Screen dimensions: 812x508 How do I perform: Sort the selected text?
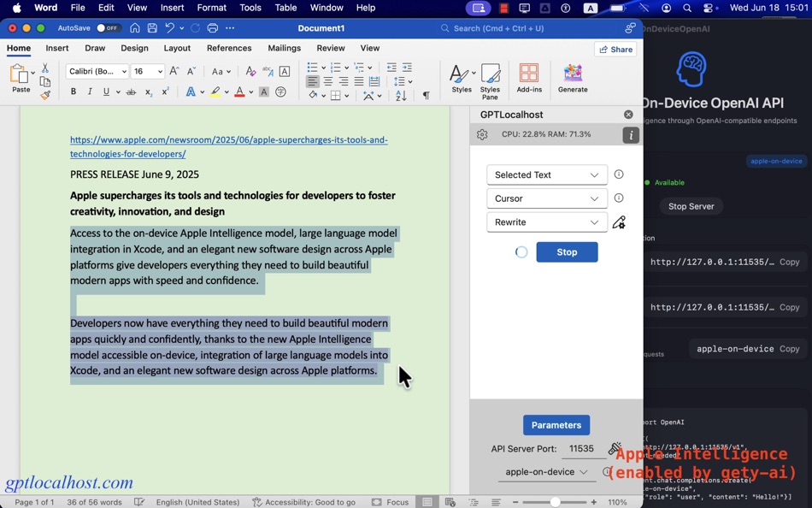[401, 96]
